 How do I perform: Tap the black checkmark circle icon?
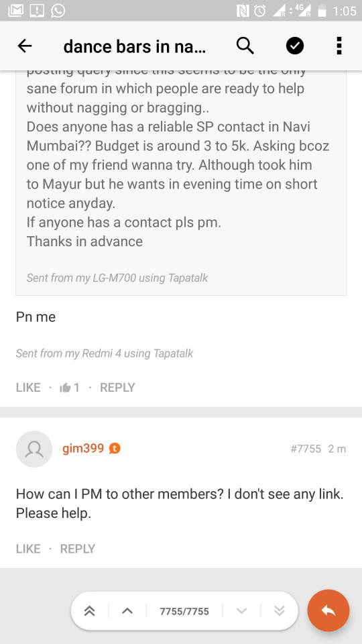coord(295,46)
